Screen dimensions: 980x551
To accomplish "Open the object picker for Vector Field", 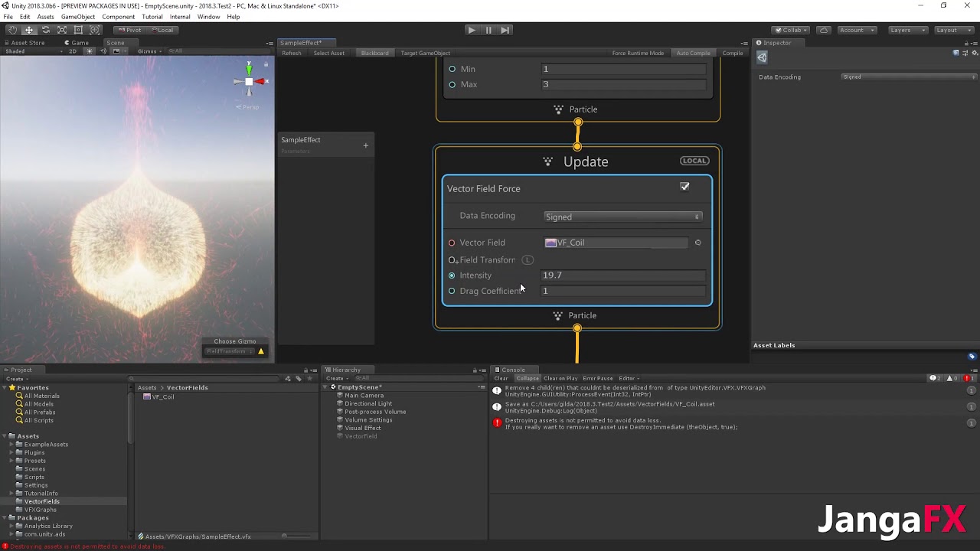I will click(x=697, y=243).
